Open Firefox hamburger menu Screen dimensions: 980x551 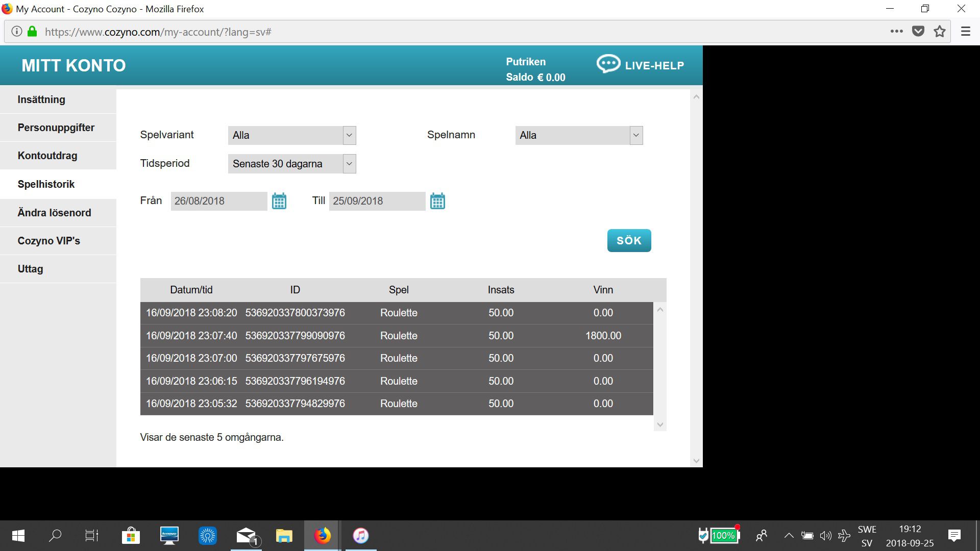[966, 32]
